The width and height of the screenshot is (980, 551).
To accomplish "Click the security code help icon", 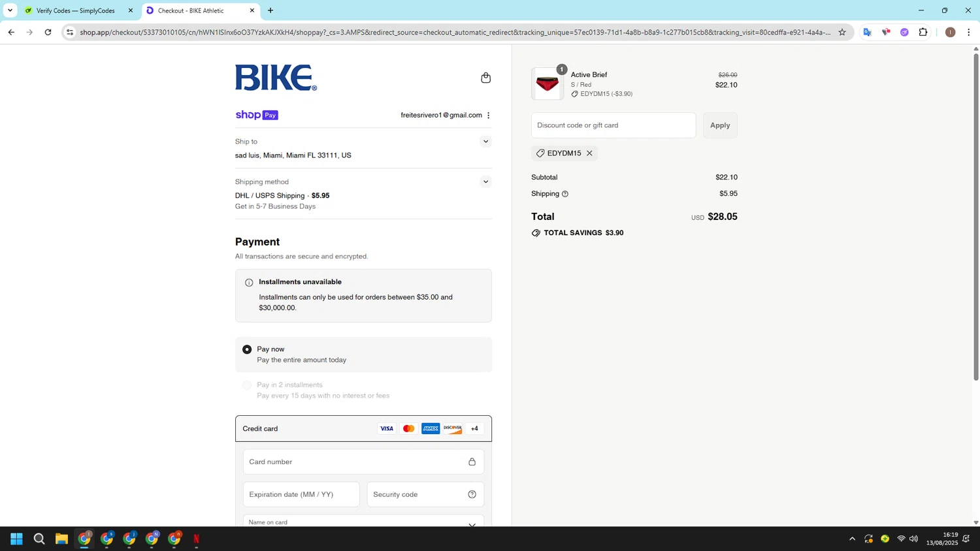I will pyautogui.click(x=472, y=494).
